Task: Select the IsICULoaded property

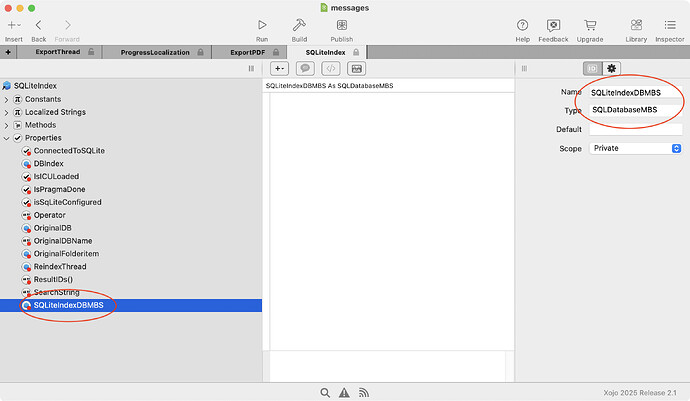Action: pos(131,177)
